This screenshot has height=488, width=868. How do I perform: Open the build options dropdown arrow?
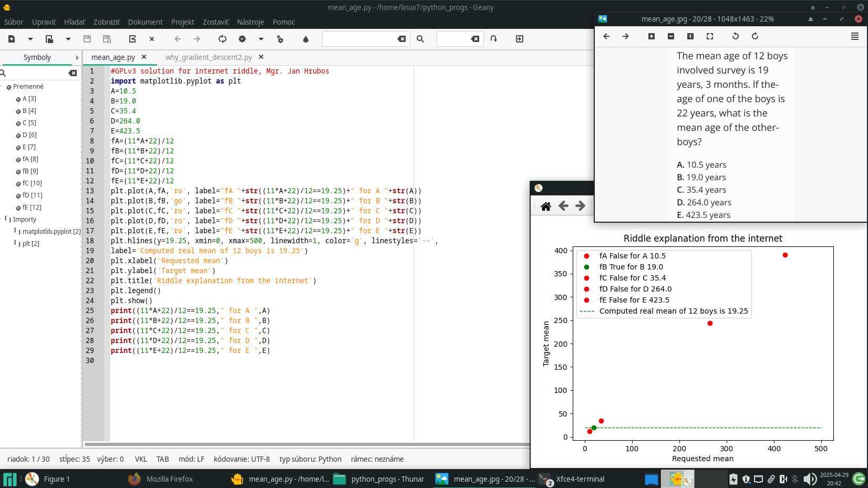(261, 39)
